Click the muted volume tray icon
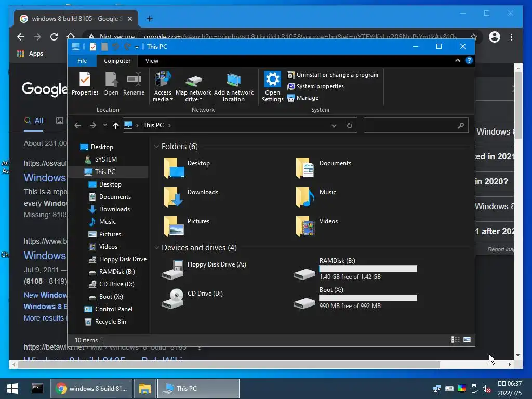 pyautogui.click(x=486, y=389)
